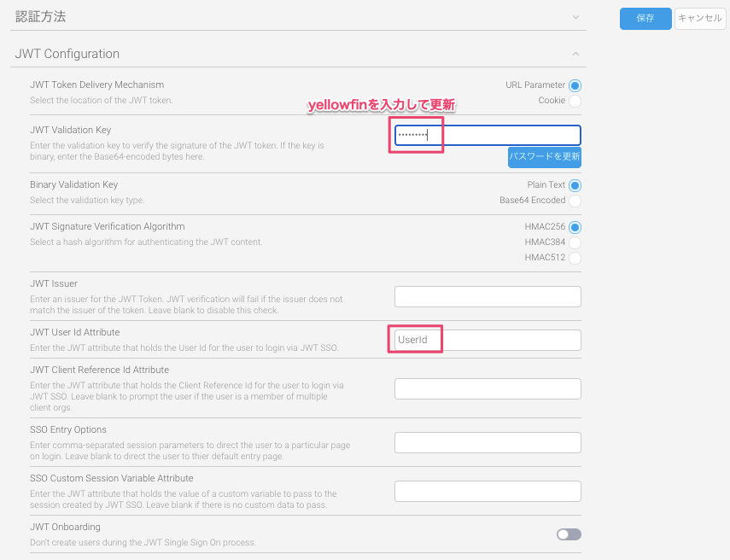Click the JWT Token Delivery Mechanism label
This screenshot has width=730, height=560.
(x=96, y=85)
